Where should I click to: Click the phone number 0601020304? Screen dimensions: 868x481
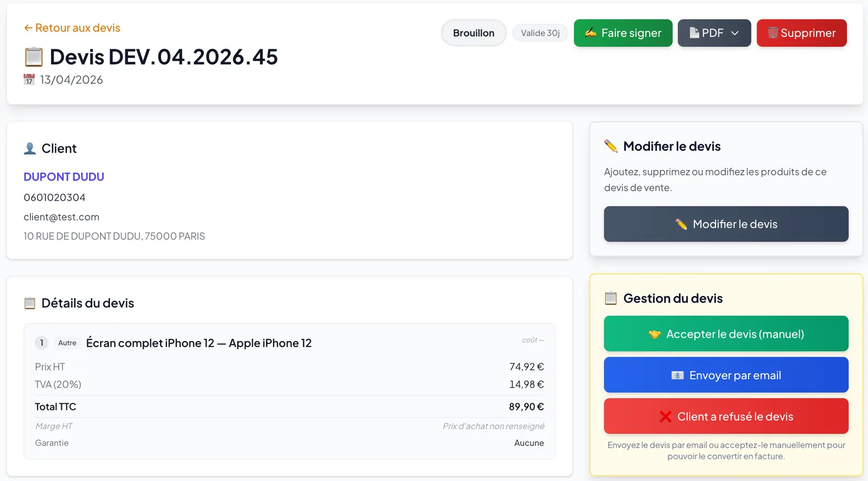pos(54,198)
